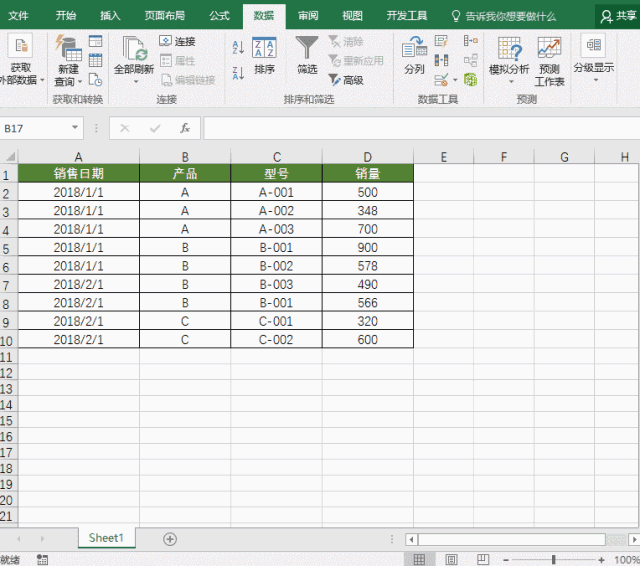The height and width of the screenshot is (566, 640).
Task: Click the 筛选 (Filter) funnel icon
Action: tap(307, 48)
